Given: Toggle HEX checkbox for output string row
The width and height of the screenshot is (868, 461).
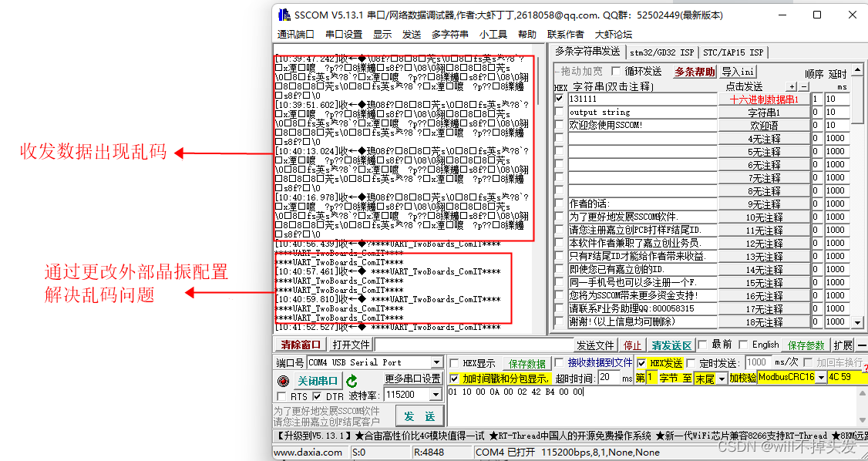Looking at the screenshot, I should [559, 112].
